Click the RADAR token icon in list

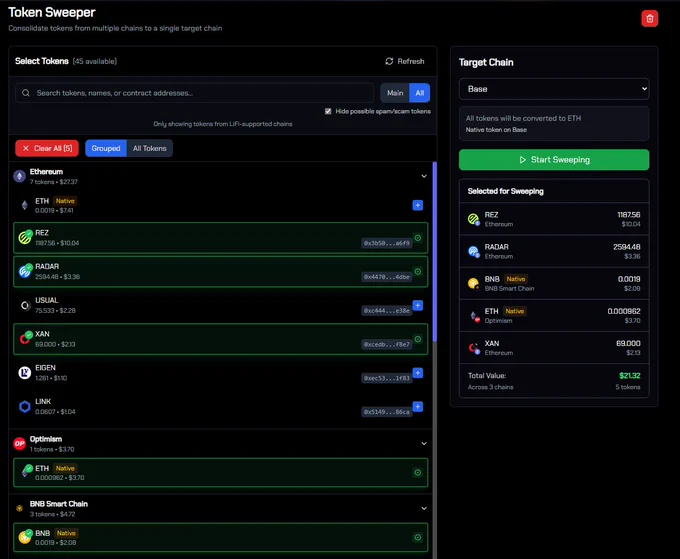pos(25,271)
